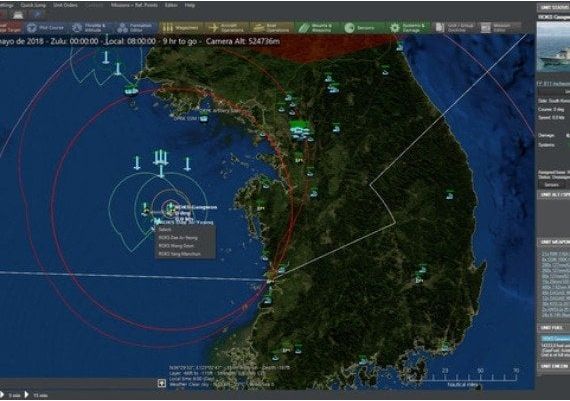This screenshot has height=401, width=570.
Task: Open the Sensors toolbar button
Action: point(361,28)
